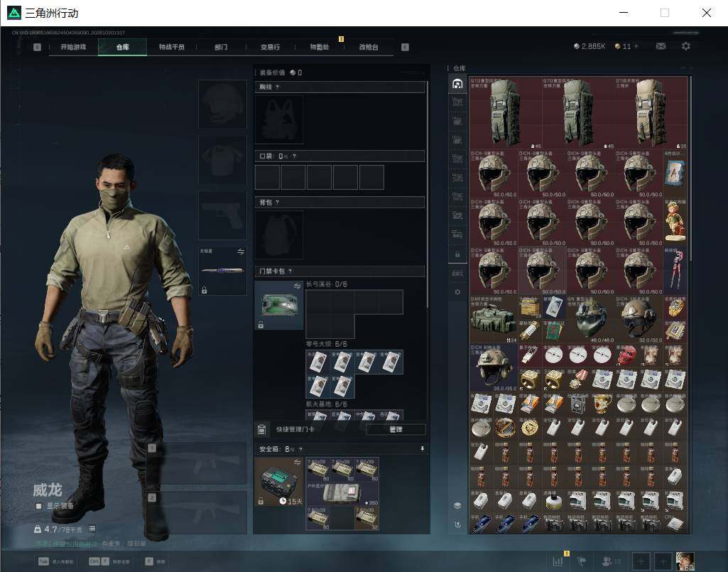Open the 开始游戏 tab
This screenshot has width=728, height=572.
coord(73,47)
